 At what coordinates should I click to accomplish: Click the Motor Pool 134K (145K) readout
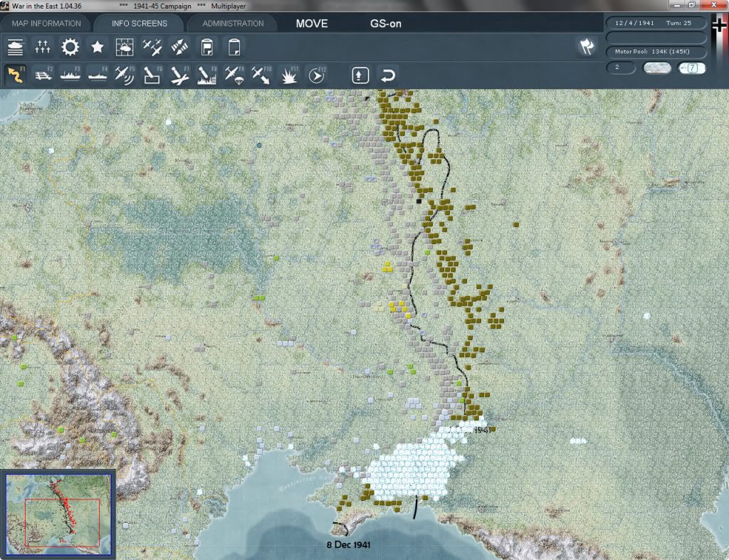point(656,51)
